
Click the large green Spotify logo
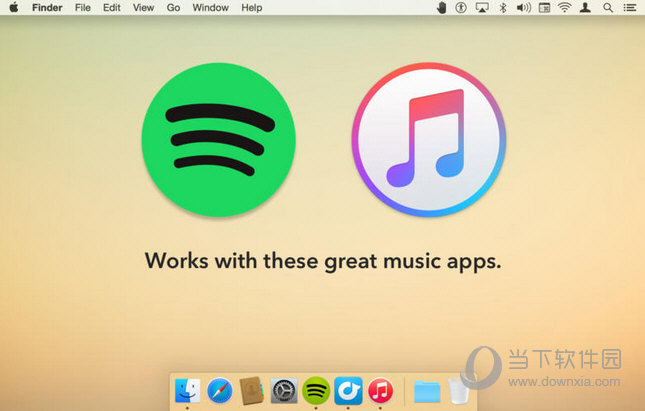pyautogui.click(x=218, y=139)
